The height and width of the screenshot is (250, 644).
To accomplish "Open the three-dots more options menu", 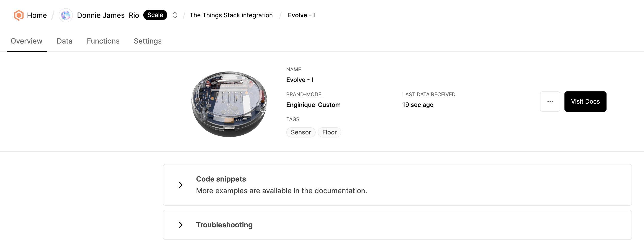I will tap(550, 102).
